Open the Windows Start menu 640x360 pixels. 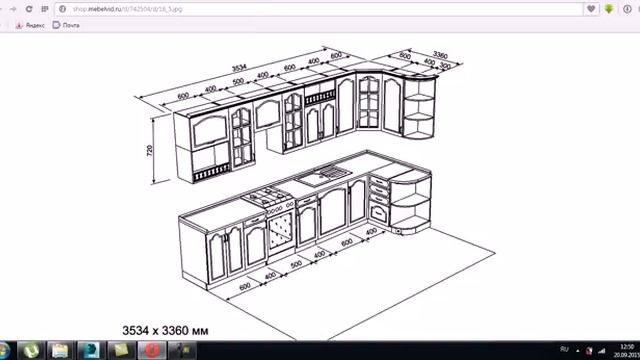[4, 350]
